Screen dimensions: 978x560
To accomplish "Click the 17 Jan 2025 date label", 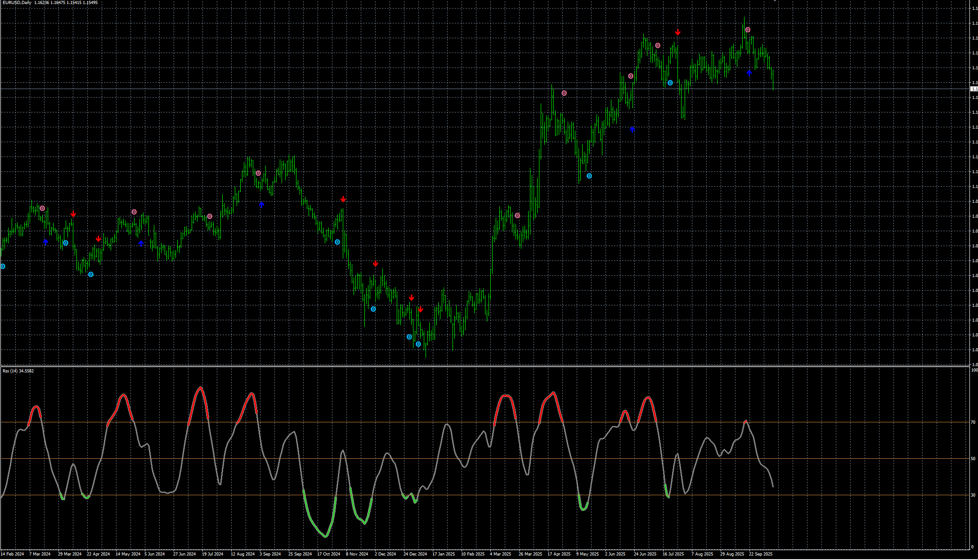I will (x=444, y=554).
